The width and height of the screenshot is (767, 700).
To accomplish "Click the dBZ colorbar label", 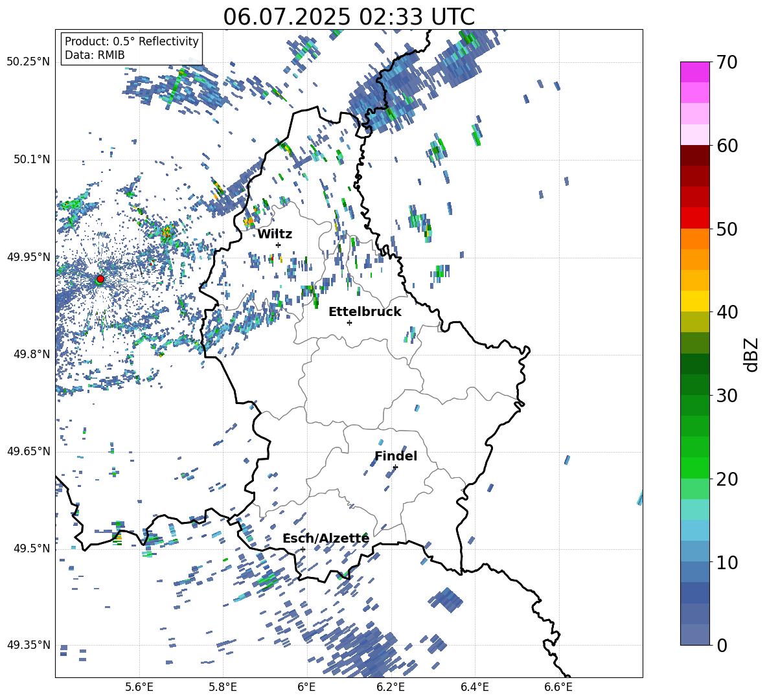I will (751, 354).
